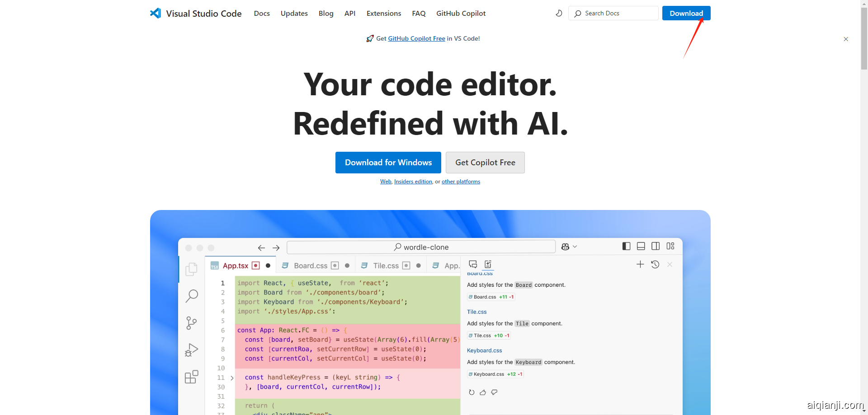868x415 pixels.
Task: Expand the Copilot dropdown chevron
Action: [x=575, y=247]
